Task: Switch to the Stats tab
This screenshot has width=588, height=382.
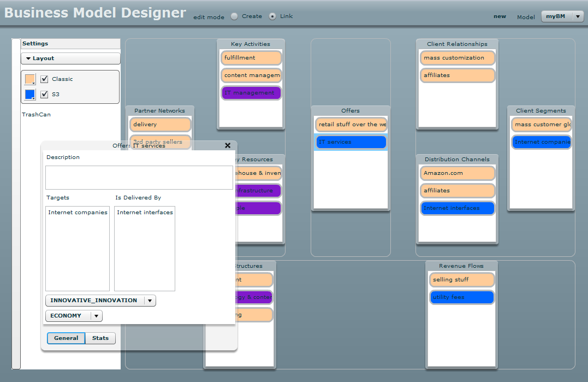Action: coord(100,338)
